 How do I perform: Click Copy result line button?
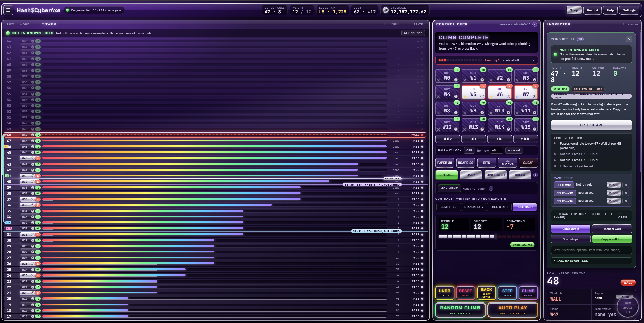coord(612,239)
